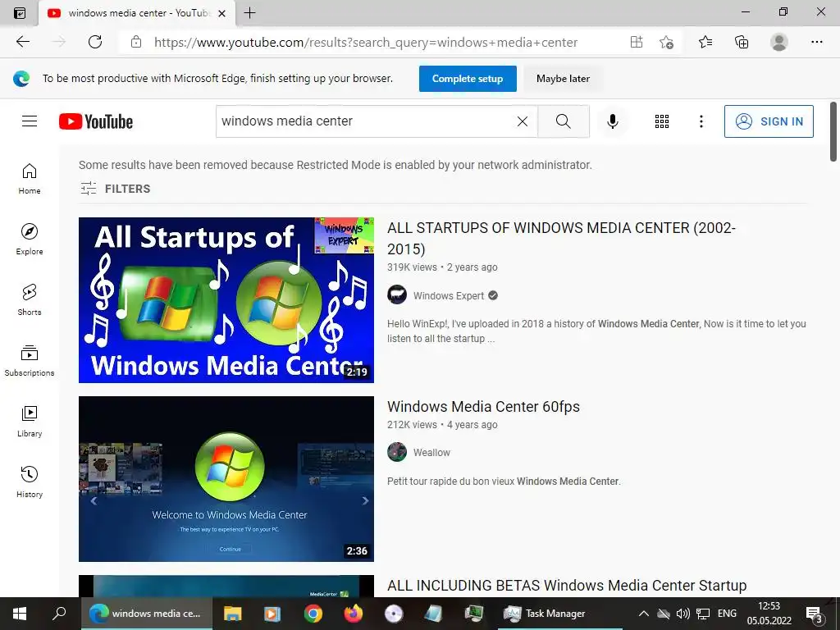Start voice search with the microphone icon

click(612, 121)
